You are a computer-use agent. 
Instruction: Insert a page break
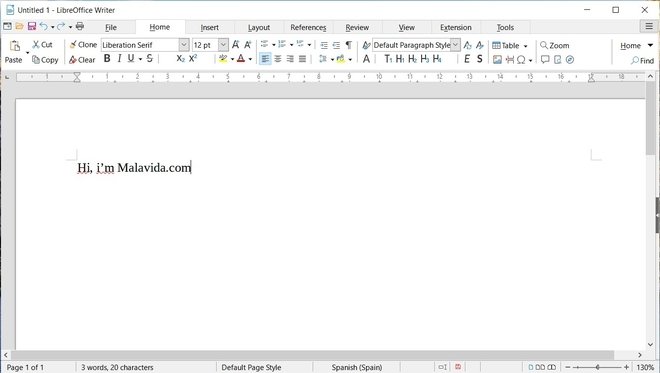point(509,59)
